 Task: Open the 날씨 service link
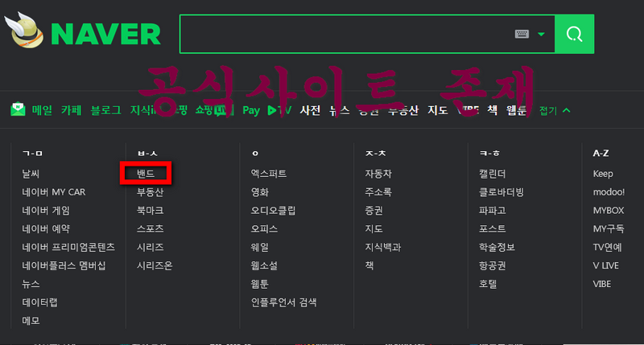[31, 174]
